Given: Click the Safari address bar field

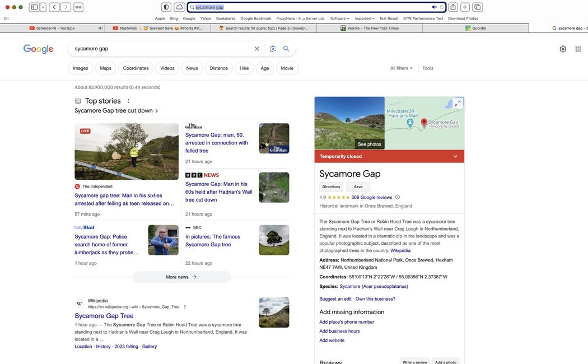Looking at the screenshot, I should coord(316,7).
